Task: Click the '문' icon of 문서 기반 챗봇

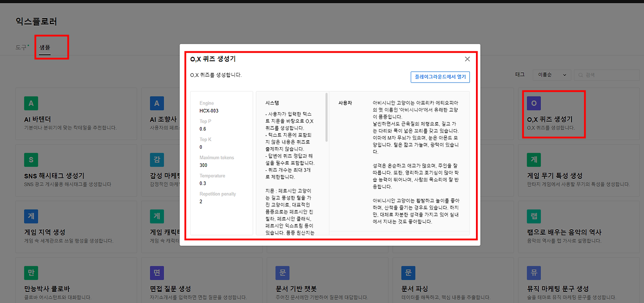Action: click(x=283, y=273)
